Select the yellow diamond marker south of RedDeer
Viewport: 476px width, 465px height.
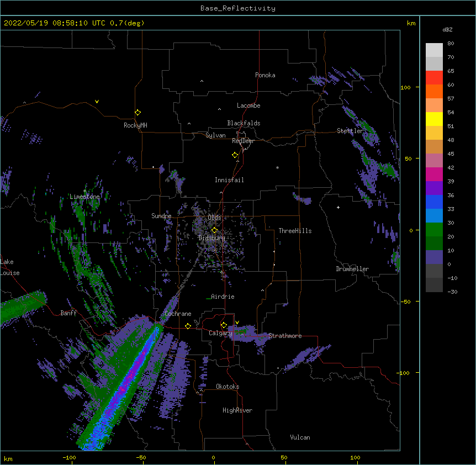235,155
